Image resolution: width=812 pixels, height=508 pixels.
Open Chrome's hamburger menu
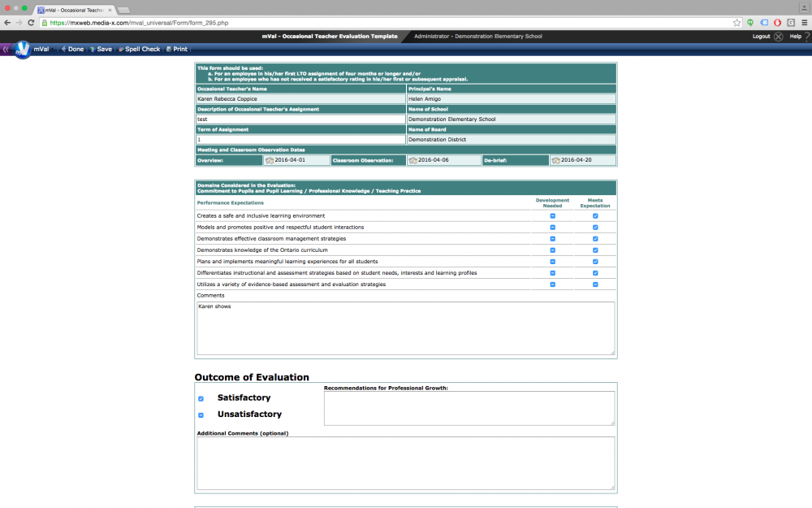[x=803, y=23]
